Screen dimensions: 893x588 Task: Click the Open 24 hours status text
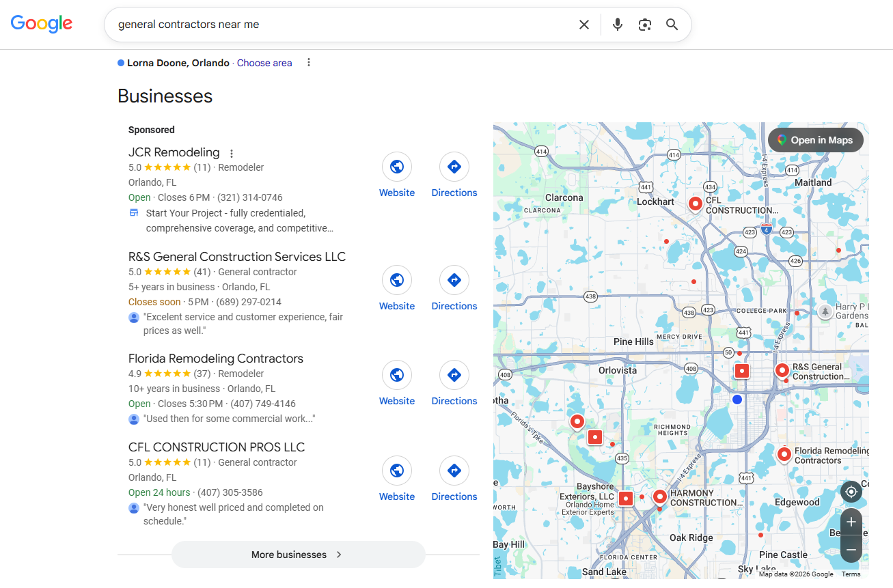tap(159, 492)
